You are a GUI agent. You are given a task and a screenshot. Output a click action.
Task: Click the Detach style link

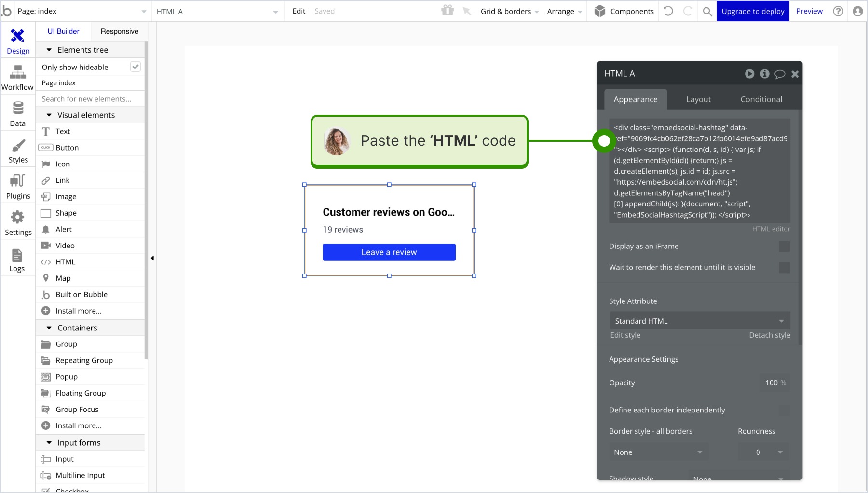coord(769,335)
